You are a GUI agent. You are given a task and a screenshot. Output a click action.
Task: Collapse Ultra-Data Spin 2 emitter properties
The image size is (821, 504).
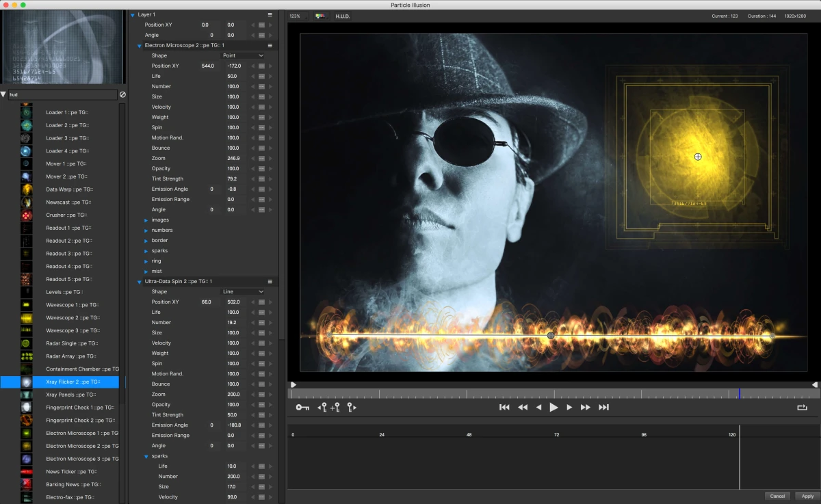[140, 281]
